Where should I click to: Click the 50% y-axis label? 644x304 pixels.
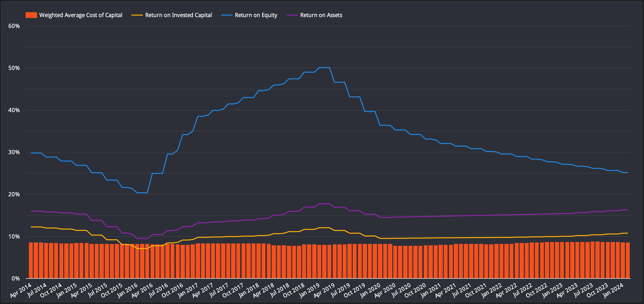[x=14, y=68]
